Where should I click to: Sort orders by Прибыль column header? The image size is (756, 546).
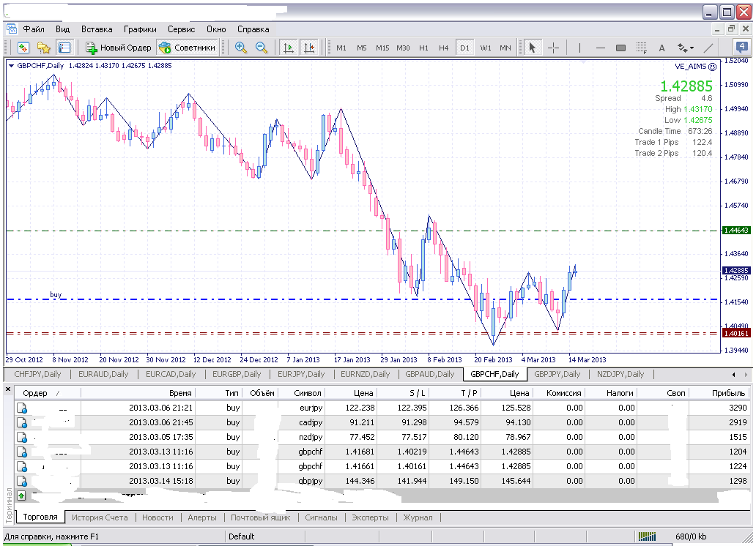pyautogui.click(x=720, y=393)
